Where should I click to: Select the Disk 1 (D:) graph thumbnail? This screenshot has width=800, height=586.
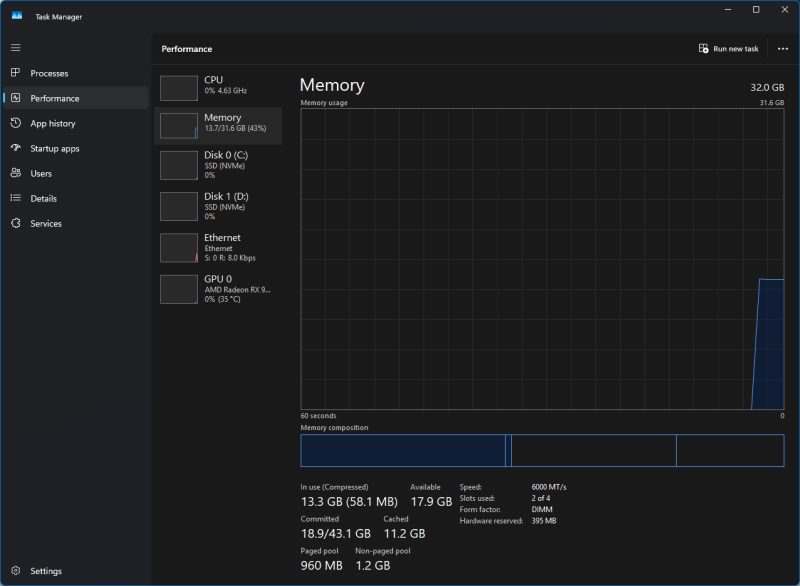click(179, 207)
